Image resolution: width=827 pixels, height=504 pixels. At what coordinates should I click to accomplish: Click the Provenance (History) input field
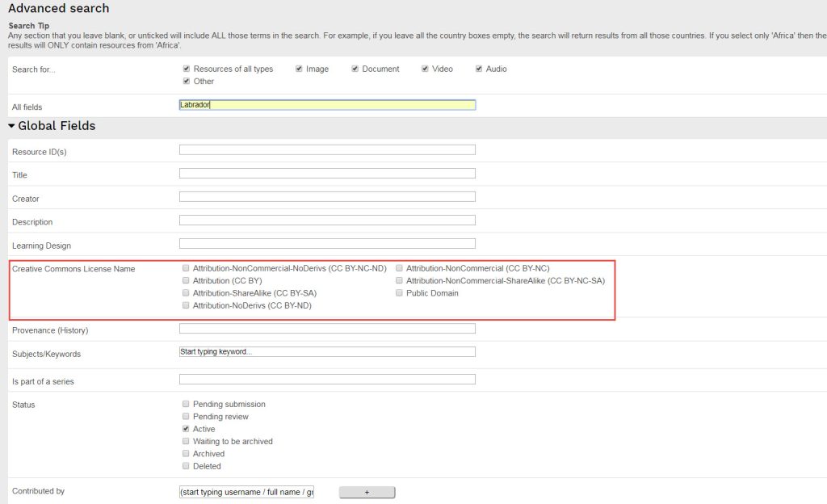[327, 329]
